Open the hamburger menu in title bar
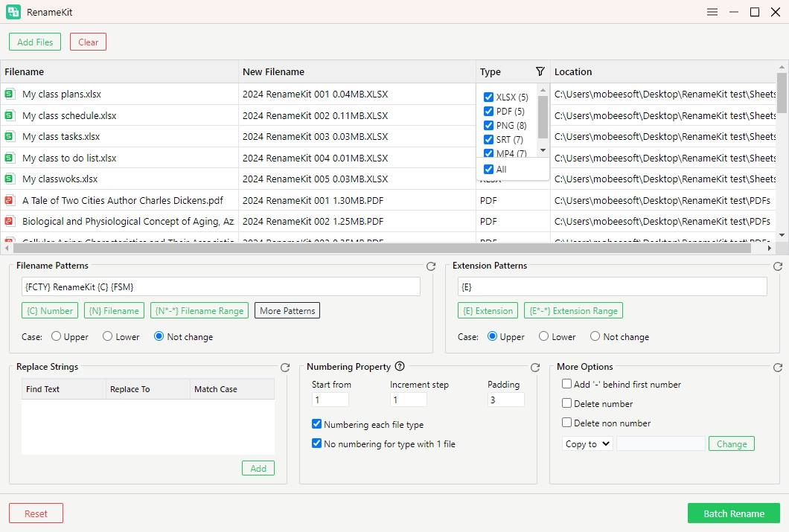Image resolution: width=789 pixels, height=532 pixels. pos(712,12)
